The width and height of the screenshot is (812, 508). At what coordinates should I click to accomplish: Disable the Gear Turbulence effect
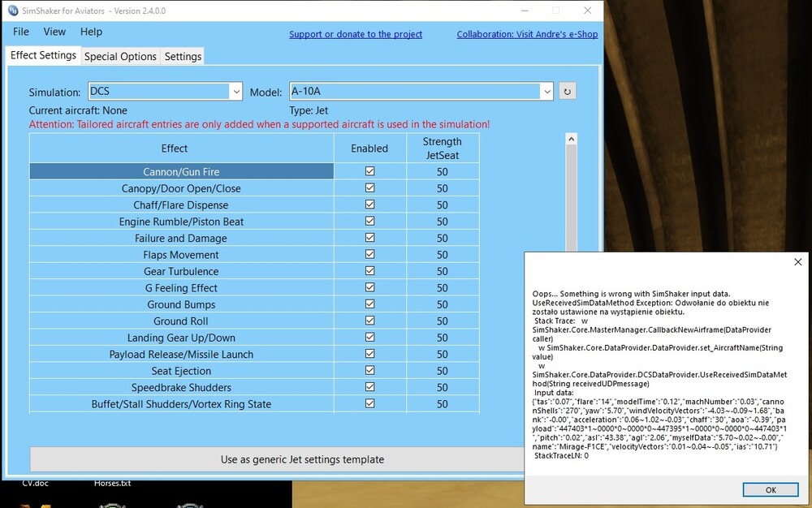(369, 270)
